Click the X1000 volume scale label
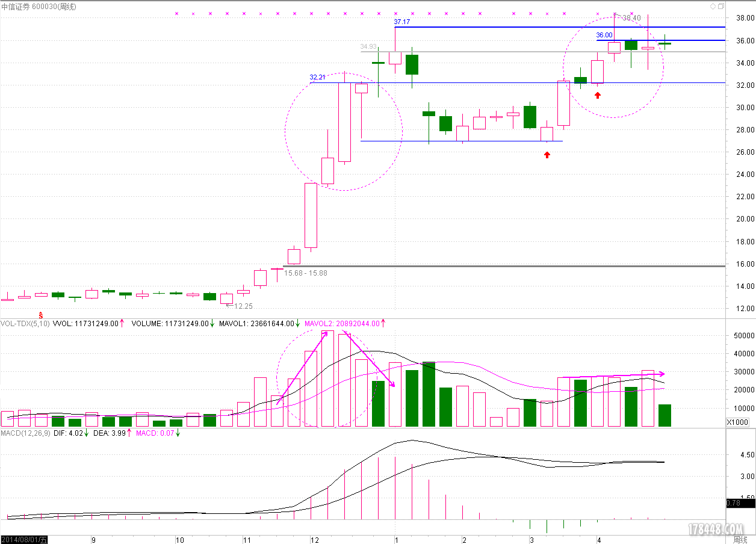 click(x=737, y=422)
